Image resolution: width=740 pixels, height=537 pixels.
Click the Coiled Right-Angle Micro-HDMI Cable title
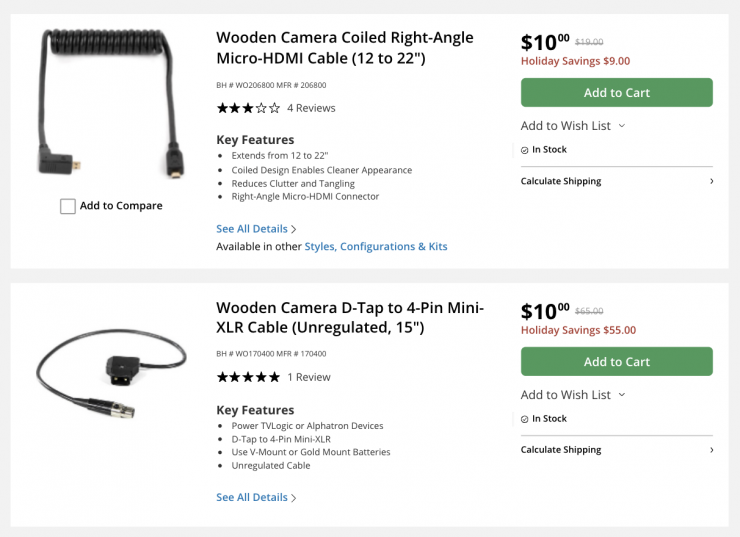345,48
